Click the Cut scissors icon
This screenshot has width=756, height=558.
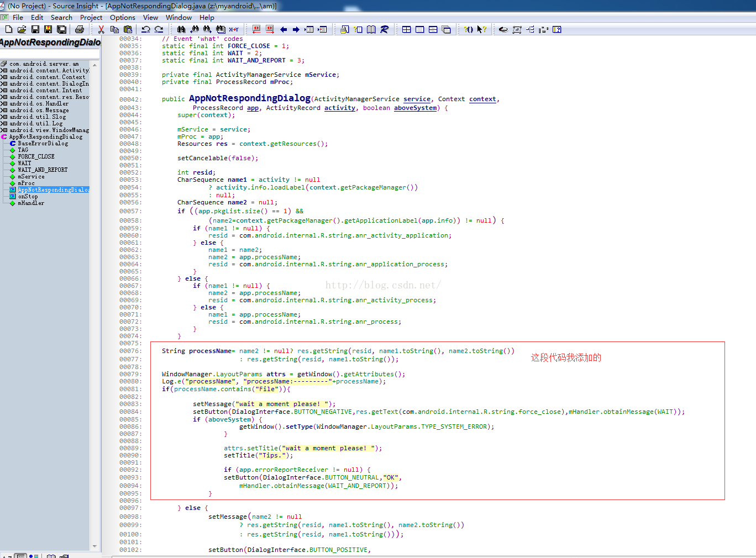[101, 29]
